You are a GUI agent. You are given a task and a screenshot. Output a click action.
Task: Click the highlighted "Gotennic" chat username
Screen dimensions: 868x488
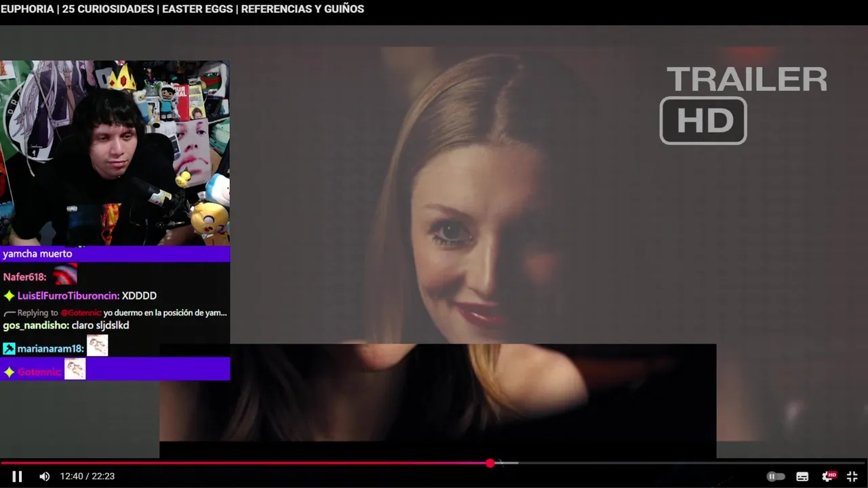39,371
